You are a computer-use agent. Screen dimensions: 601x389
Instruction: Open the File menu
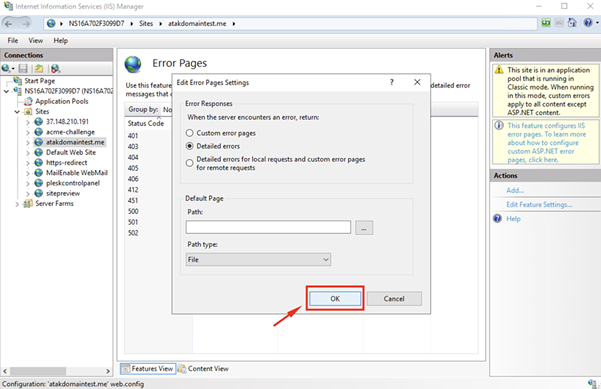click(x=13, y=41)
